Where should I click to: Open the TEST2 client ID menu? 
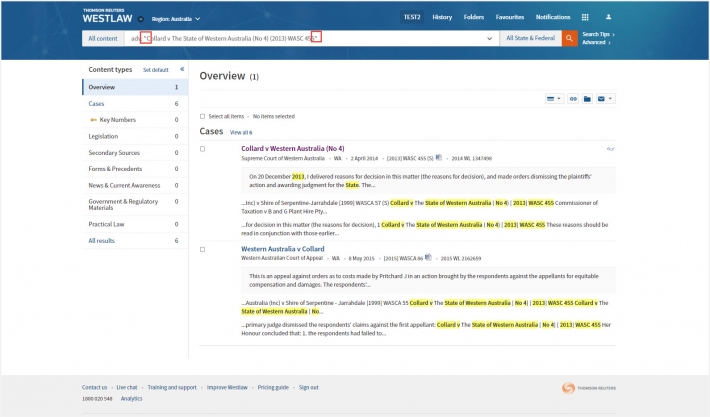[412, 17]
